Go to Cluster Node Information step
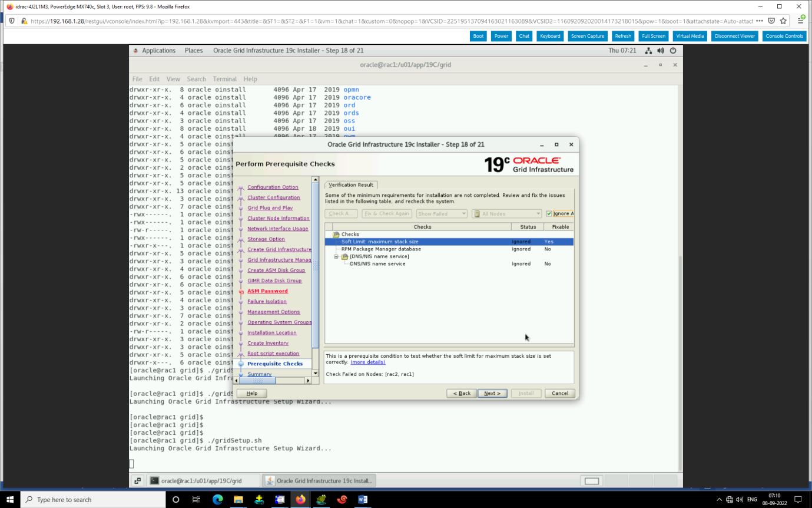The height and width of the screenshot is (508, 812). coord(279,218)
